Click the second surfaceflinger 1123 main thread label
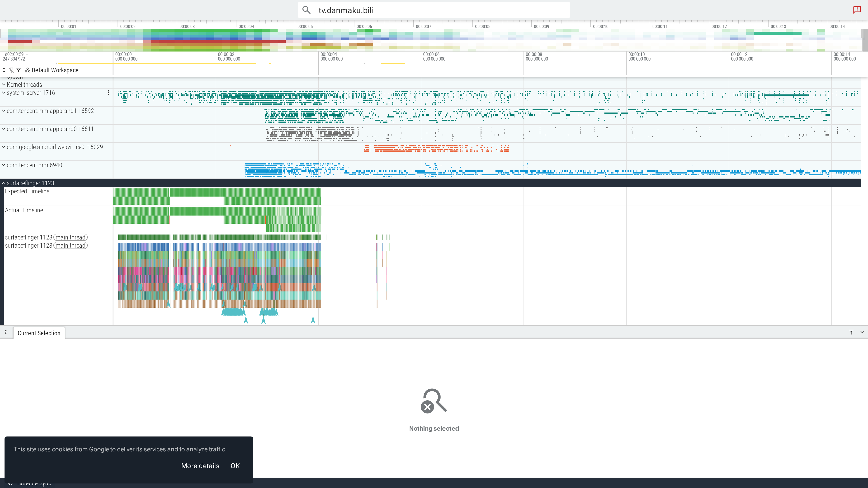The height and width of the screenshot is (488, 868). pos(46,246)
